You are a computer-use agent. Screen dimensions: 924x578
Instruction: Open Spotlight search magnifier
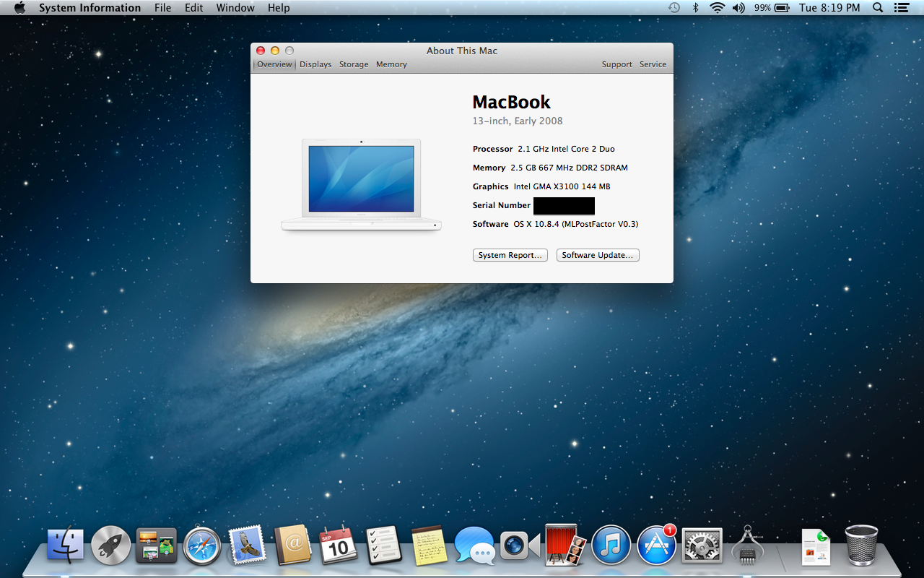(x=878, y=8)
